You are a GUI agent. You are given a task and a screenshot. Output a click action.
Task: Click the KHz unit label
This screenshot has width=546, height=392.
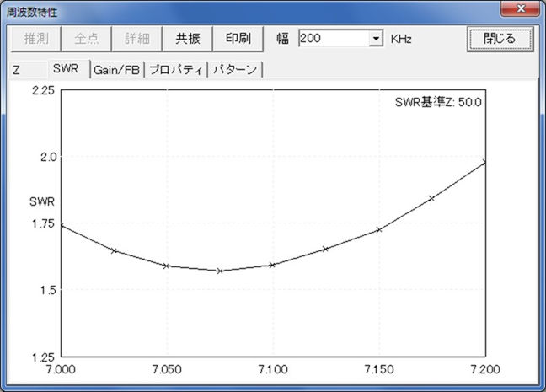[401, 39]
